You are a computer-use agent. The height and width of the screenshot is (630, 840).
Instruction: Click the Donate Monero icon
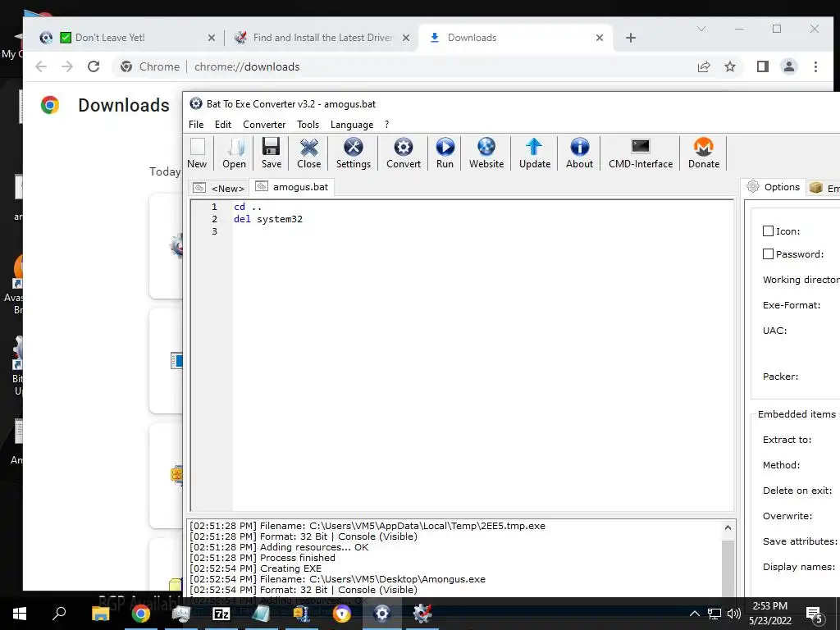(x=704, y=153)
